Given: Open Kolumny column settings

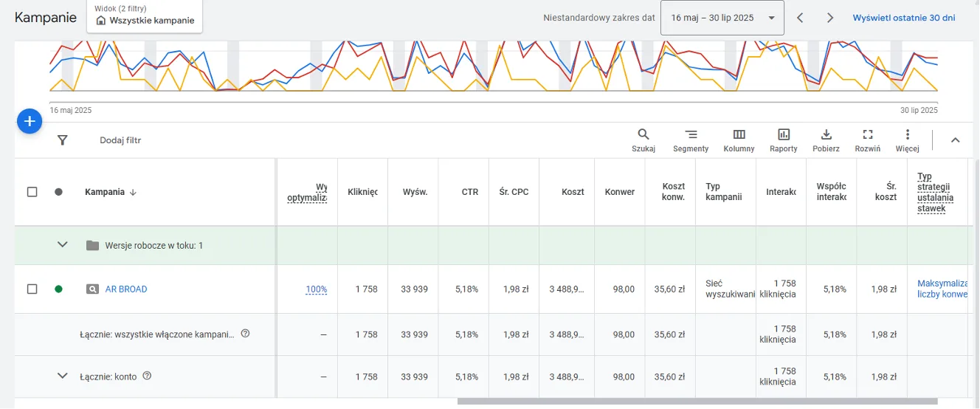Looking at the screenshot, I should (x=739, y=140).
